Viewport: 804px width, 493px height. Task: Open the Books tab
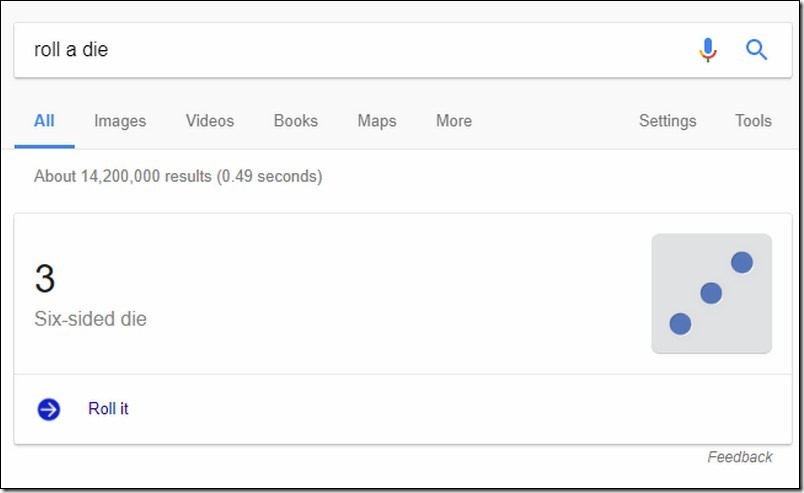296,121
